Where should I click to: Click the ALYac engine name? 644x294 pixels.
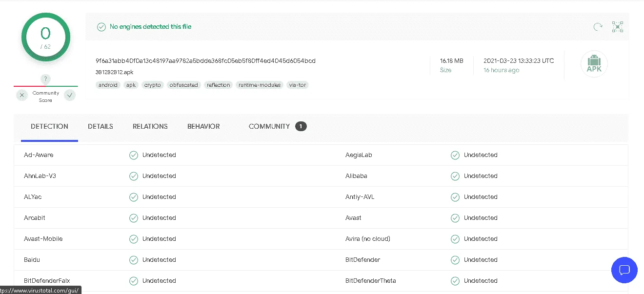33,197
